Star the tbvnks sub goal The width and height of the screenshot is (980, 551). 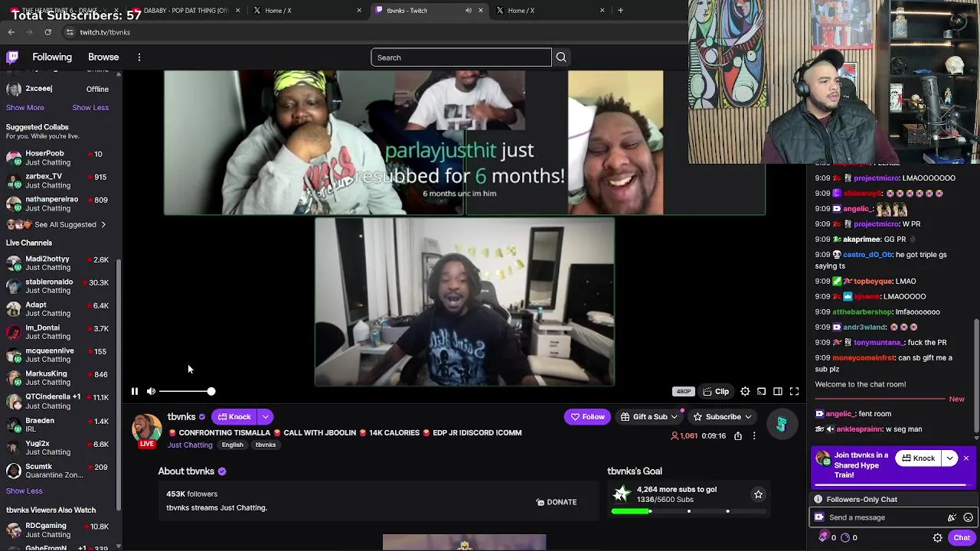click(758, 494)
